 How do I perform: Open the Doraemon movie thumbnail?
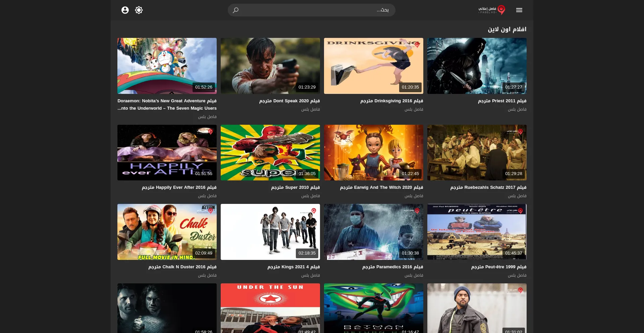pos(167,66)
